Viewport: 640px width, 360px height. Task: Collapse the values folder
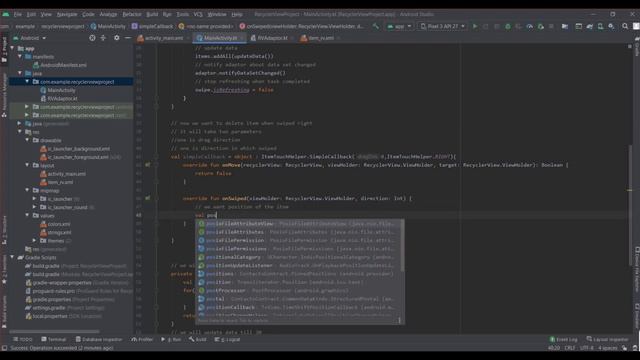click(x=27, y=215)
